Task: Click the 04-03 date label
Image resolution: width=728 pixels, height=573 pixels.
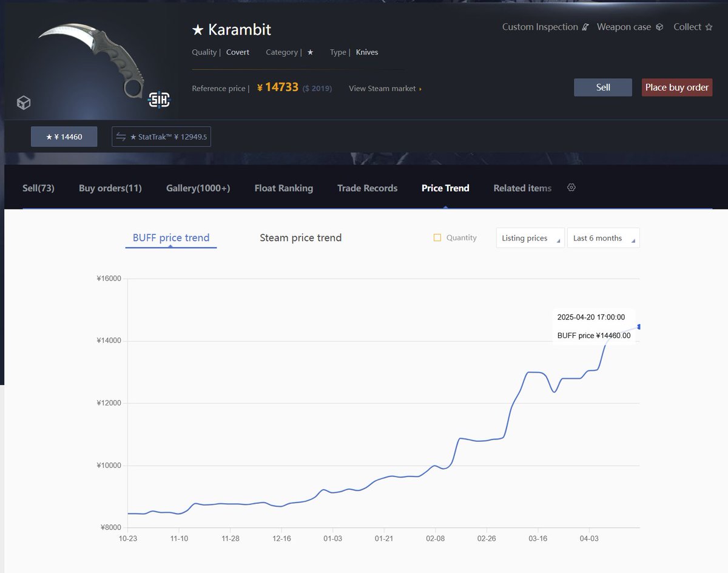Action: click(589, 538)
